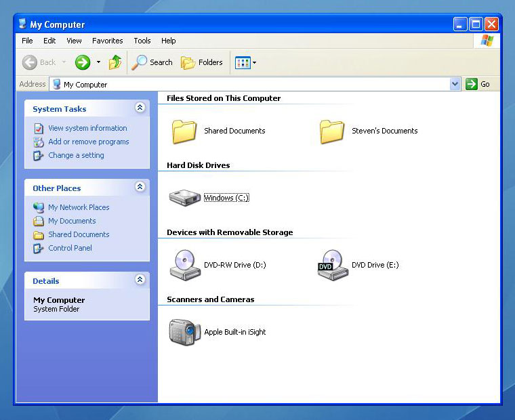Select the Apple Built-in iSight camera icon
The width and height of the screenshot is (515, 420).
[184, 332]
